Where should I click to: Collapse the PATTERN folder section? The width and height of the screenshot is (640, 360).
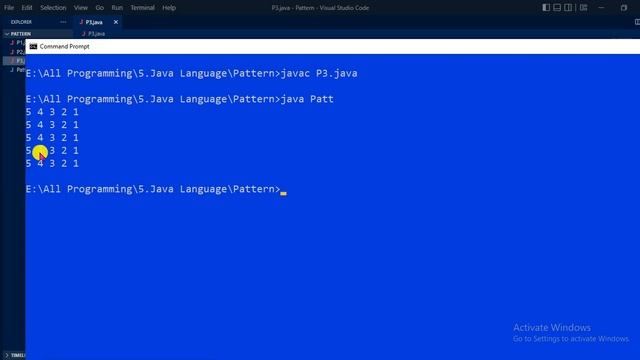20,34
